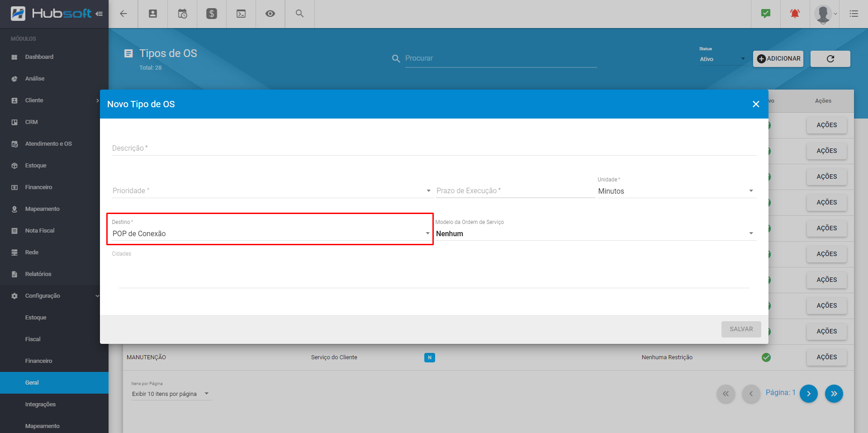Screen dimensions: 868x433
Task: Select Fiscal under Configuração
Action: pyautogui.click(x=54, y=339)
